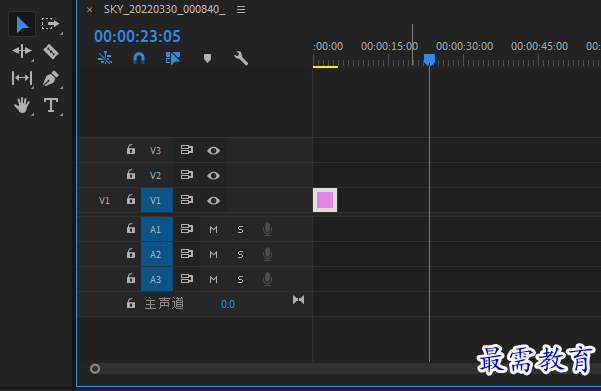
Task: Toggle lock on V2 track
Action: 131,175
